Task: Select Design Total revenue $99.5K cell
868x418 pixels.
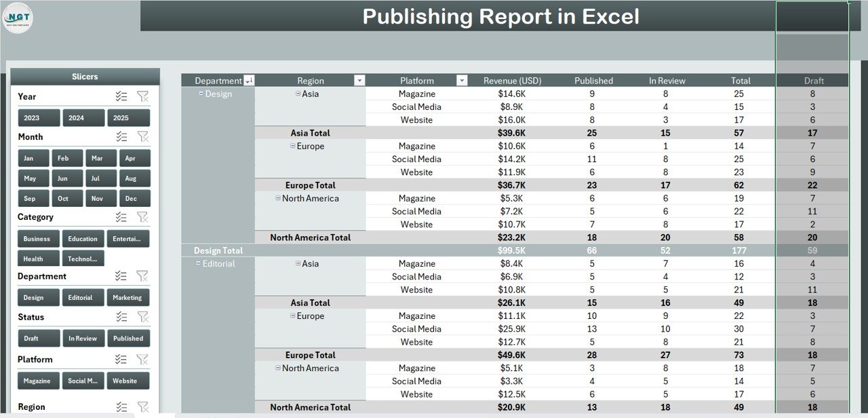Action: [x=512, y=250]
